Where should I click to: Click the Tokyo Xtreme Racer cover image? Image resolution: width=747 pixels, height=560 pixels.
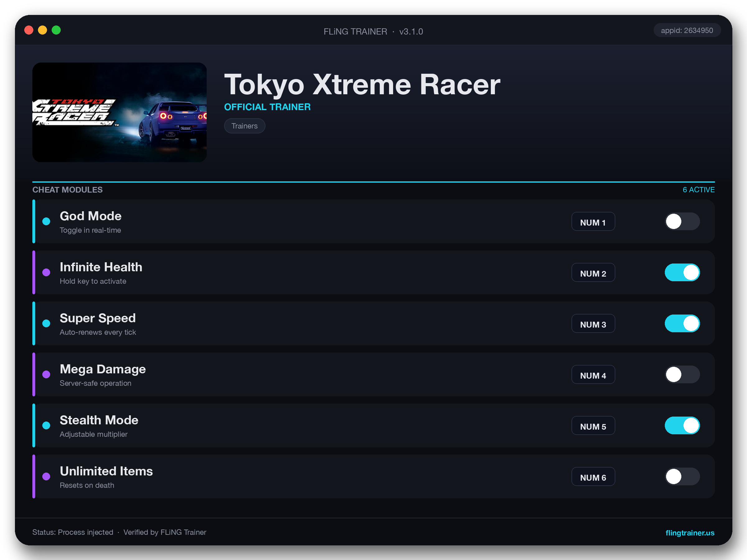click(x=120, y=112)
